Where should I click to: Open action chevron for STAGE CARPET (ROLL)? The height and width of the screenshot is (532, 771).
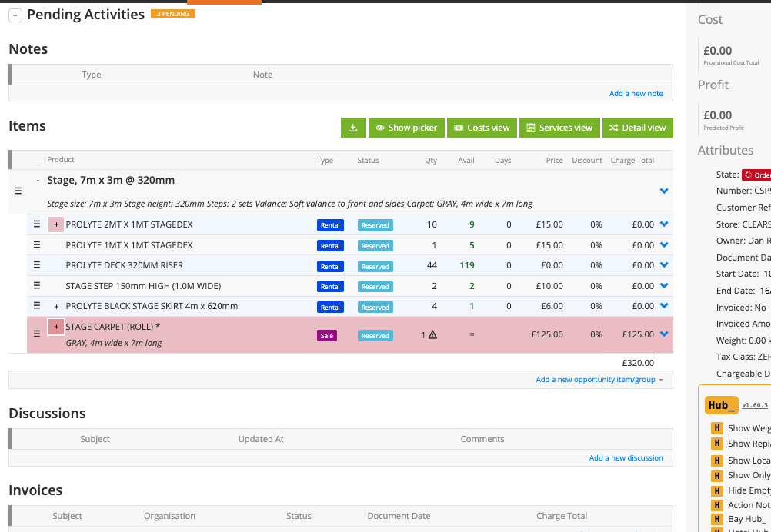coord(664,334)
